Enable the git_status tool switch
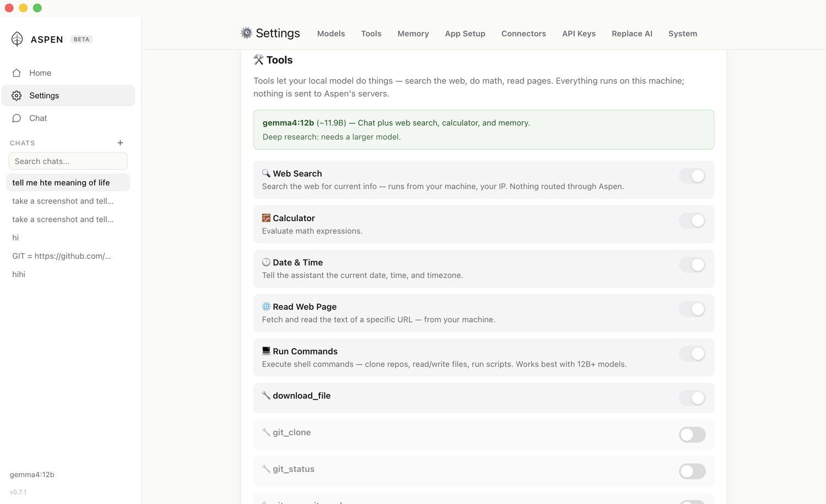826x504 pixels. [x=692, y=472]
